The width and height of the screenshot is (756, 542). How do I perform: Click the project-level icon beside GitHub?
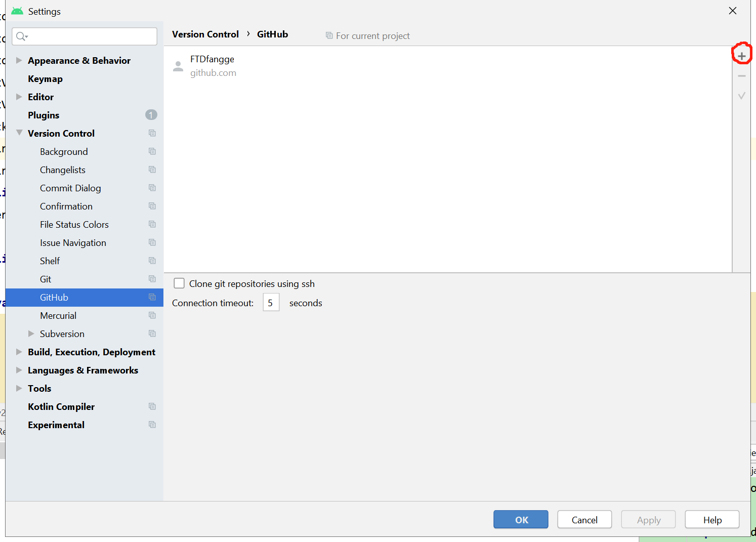152,297
